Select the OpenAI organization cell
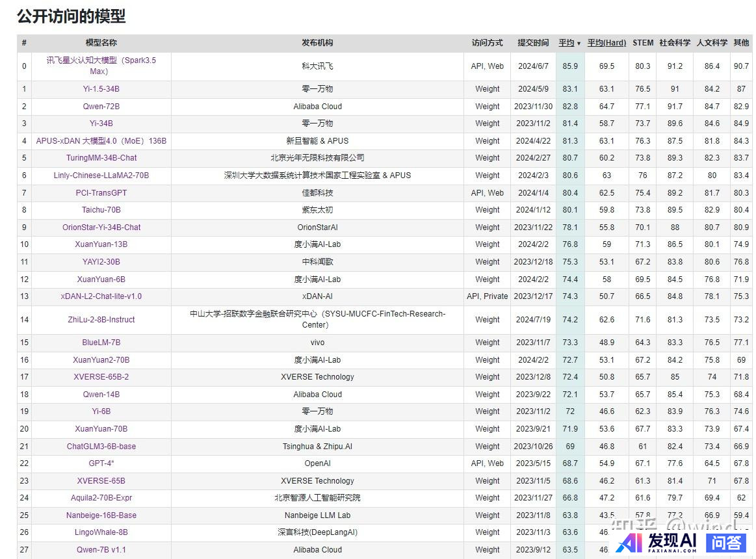The width and height of the screenshot is (756, 559). [317, 463]
